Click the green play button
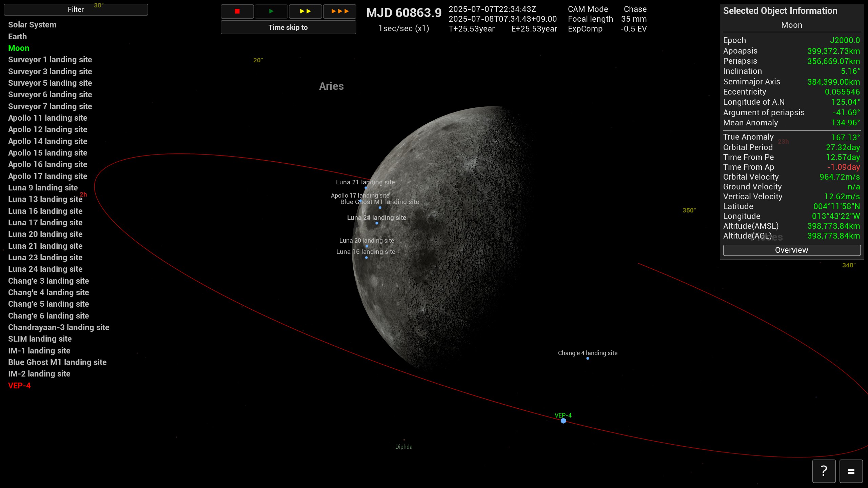Viewport: 868px width, 488px height. [x=271, y=12]
